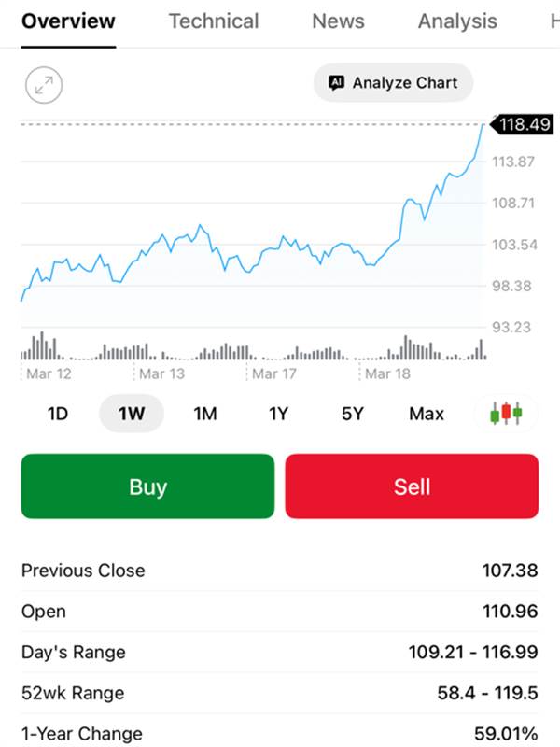This screenshot has height=747, width=560.
Task: Go to the News tab
Action: pos(336,21)
